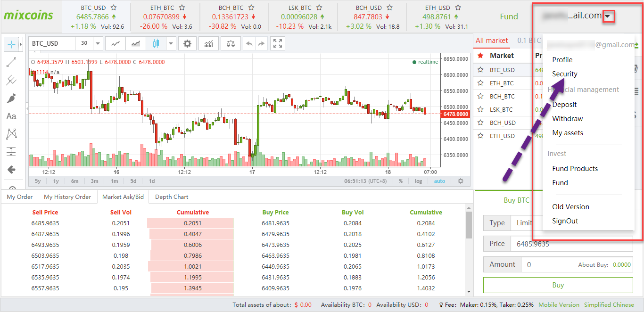This screenshot has width=644, height=312.
Task: Favorite LSK_BTC in the top ticker bar
Action: (319, 8)
